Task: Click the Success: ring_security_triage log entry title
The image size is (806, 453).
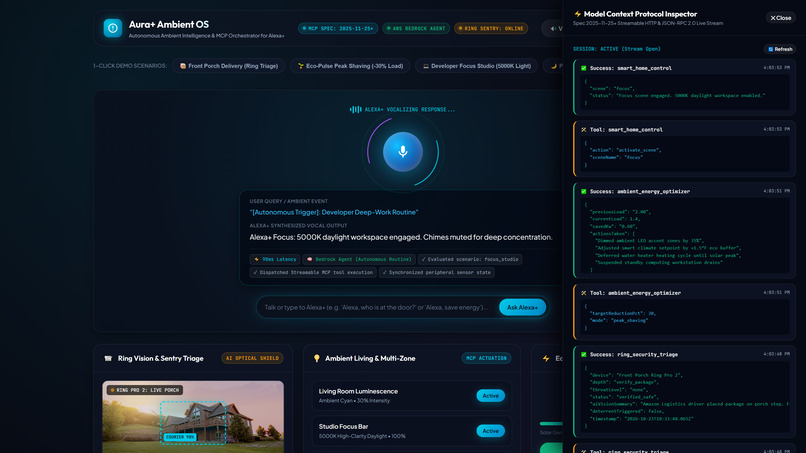Action: (x=634, y=354)
